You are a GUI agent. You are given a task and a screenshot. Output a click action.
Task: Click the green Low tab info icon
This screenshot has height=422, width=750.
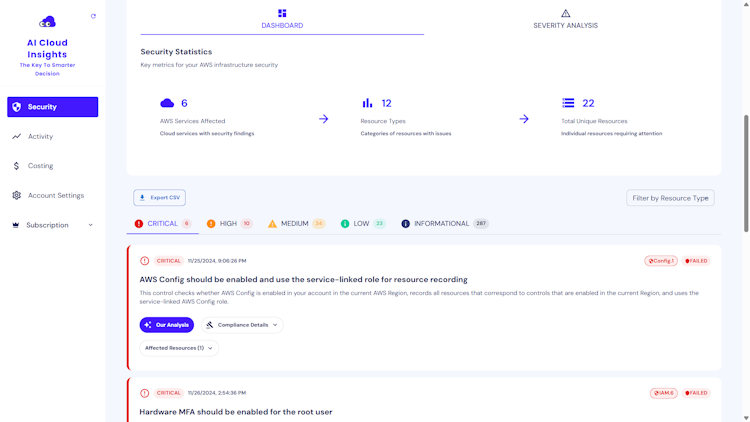(x=345, y=223)
